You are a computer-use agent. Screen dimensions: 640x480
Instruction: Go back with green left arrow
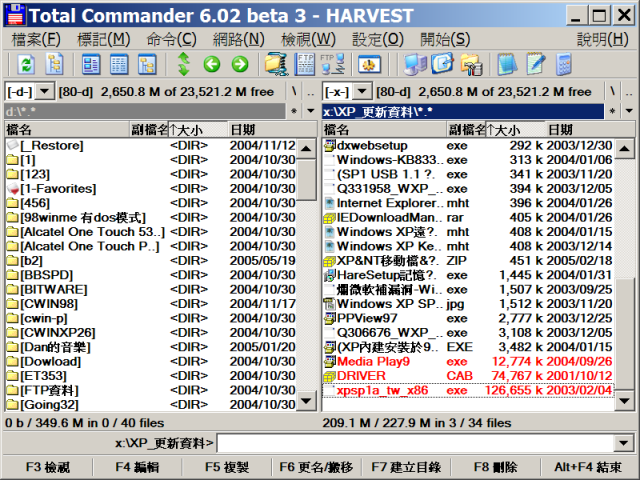pyautogui.click(x=212, y=64)
